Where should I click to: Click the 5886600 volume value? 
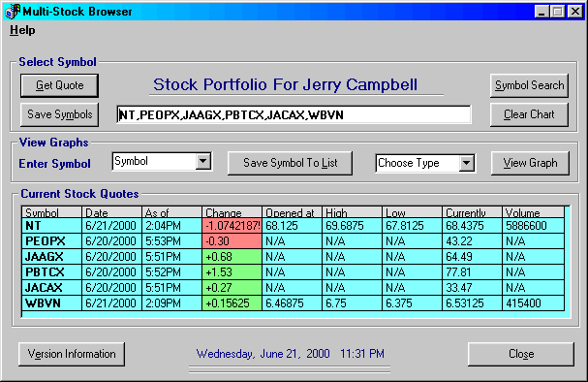tap(533, 226)
